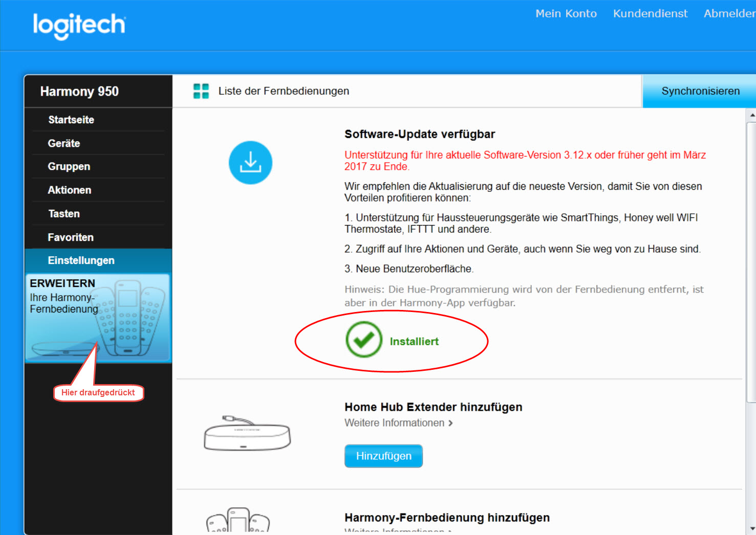Screen dimensions: 756x535
Task: Open Aktionen from the sidebar menu
Action: 70,190
